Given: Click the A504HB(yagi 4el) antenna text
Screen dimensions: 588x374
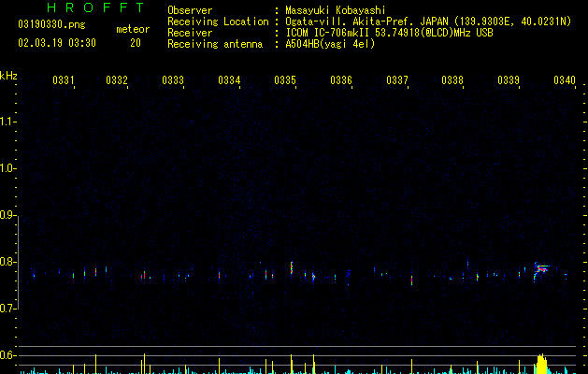Looking at the screenshot, I should [x=330, y=44].
